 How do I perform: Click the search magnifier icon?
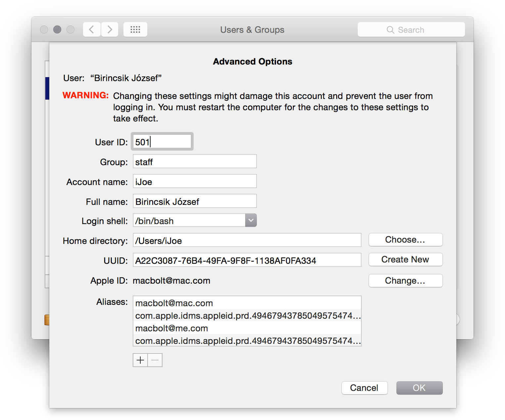click(x=390, y=30)
